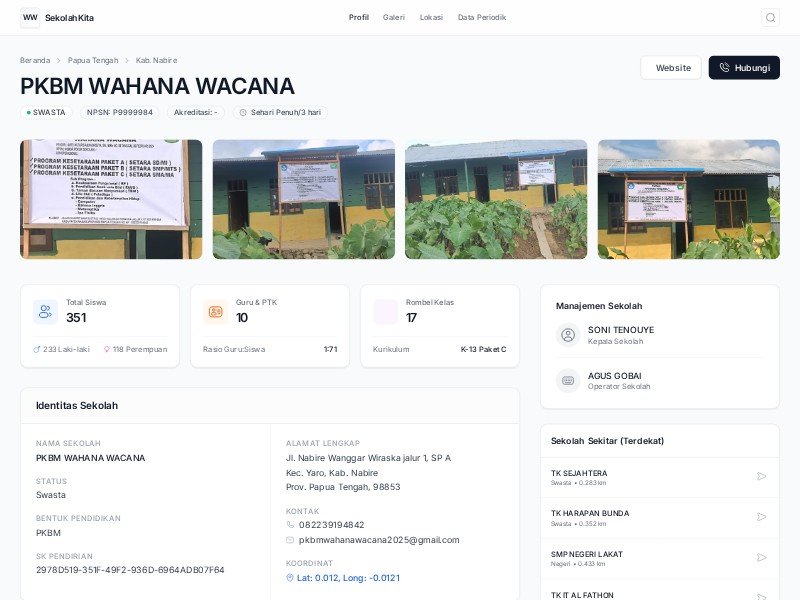Open the school Website button
This screenshot has width=800, height=600.
point(671,67)
